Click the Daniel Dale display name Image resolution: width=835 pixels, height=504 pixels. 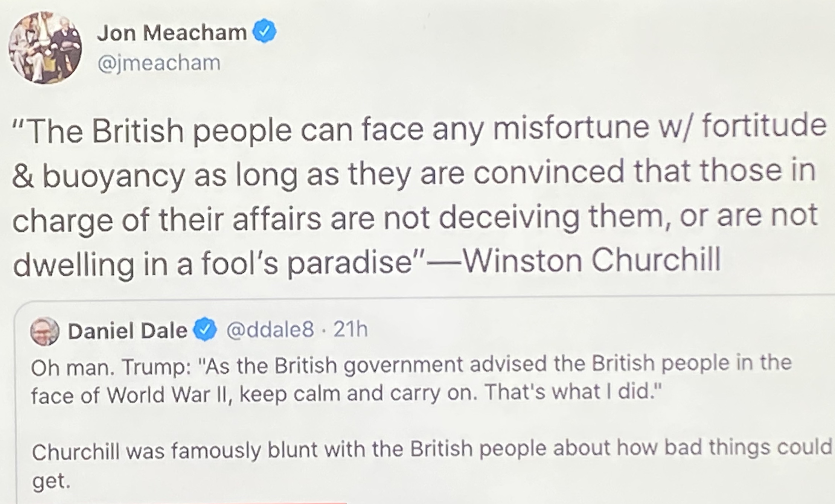point(128,331)
